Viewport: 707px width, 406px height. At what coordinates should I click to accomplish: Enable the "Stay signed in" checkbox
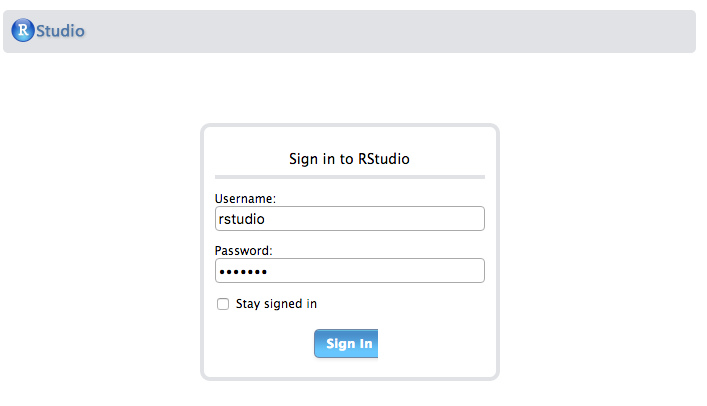223,304
